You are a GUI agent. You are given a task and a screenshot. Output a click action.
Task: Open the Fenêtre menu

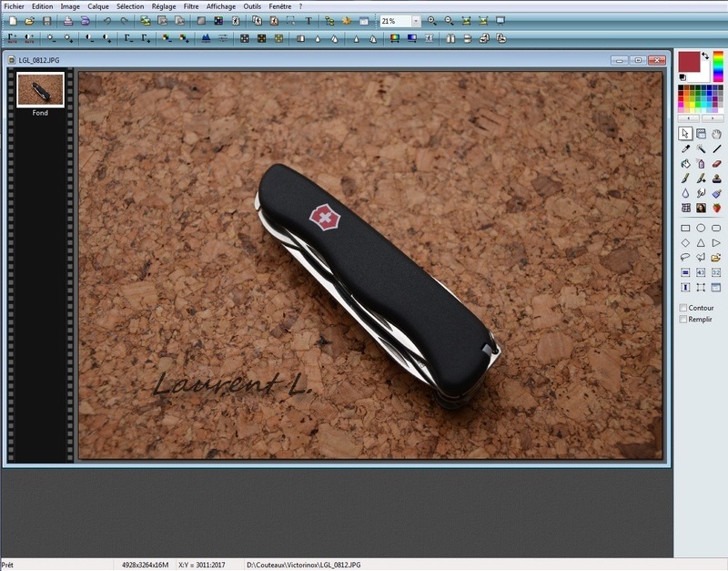(x=280, y=6)
